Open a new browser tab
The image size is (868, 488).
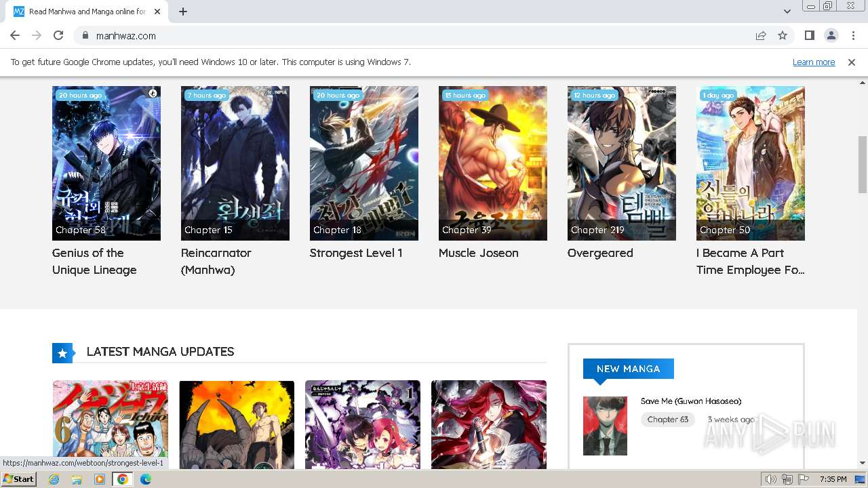[x=183, y=12]
